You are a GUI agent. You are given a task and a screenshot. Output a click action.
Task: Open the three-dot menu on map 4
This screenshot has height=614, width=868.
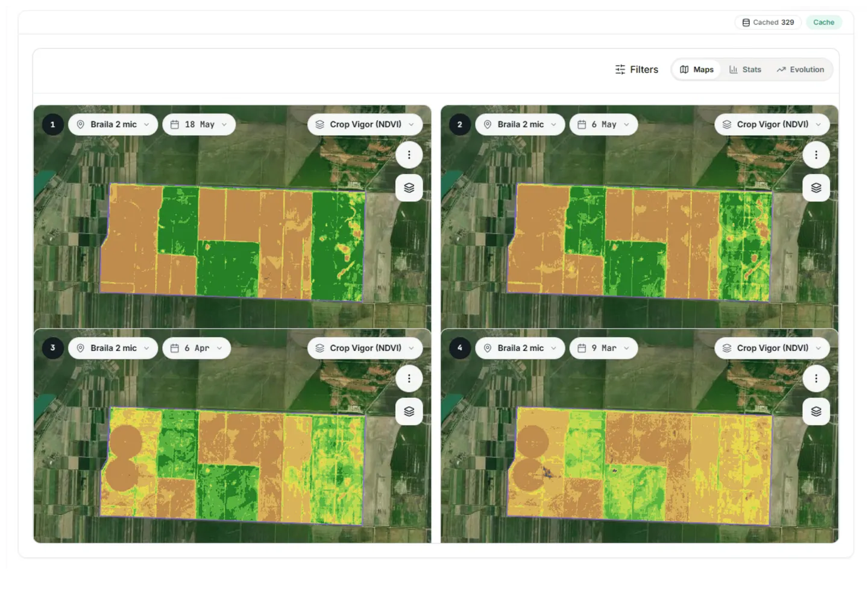tap(816, 378)
